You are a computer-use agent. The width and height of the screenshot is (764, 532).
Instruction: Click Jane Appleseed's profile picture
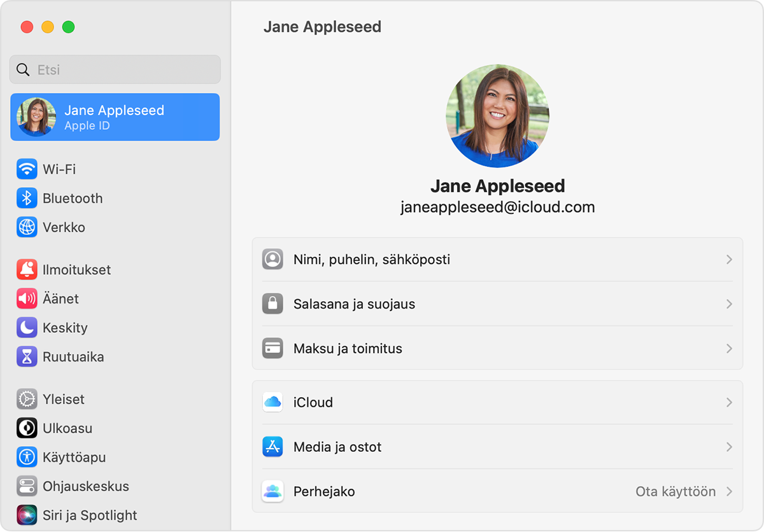click(498, 116)
